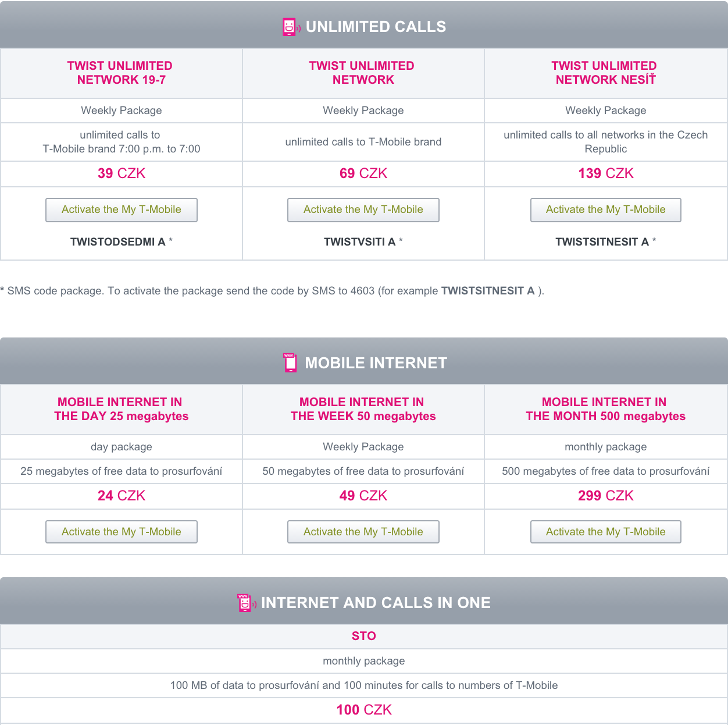Click the Unlimited Calls phone icon
The width and height of the screenshot is (728, 725).
pyautogui.click(x=291, y=27)
